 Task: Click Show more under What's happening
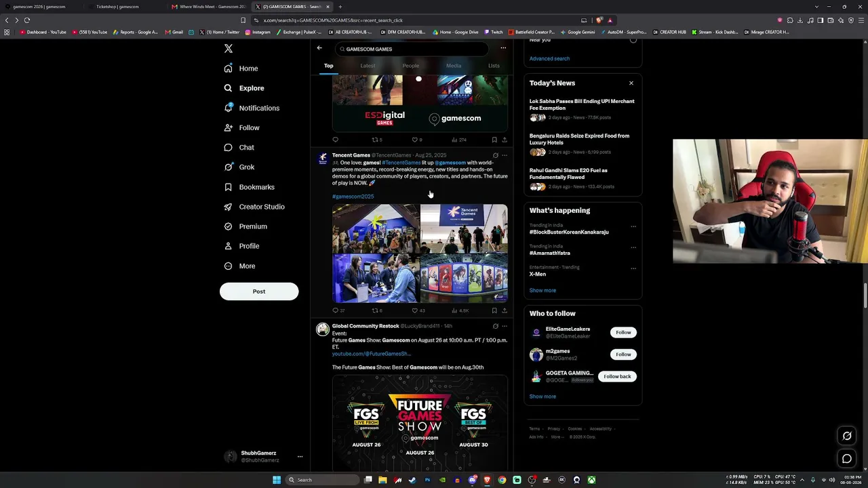click(x=542, y=290)
